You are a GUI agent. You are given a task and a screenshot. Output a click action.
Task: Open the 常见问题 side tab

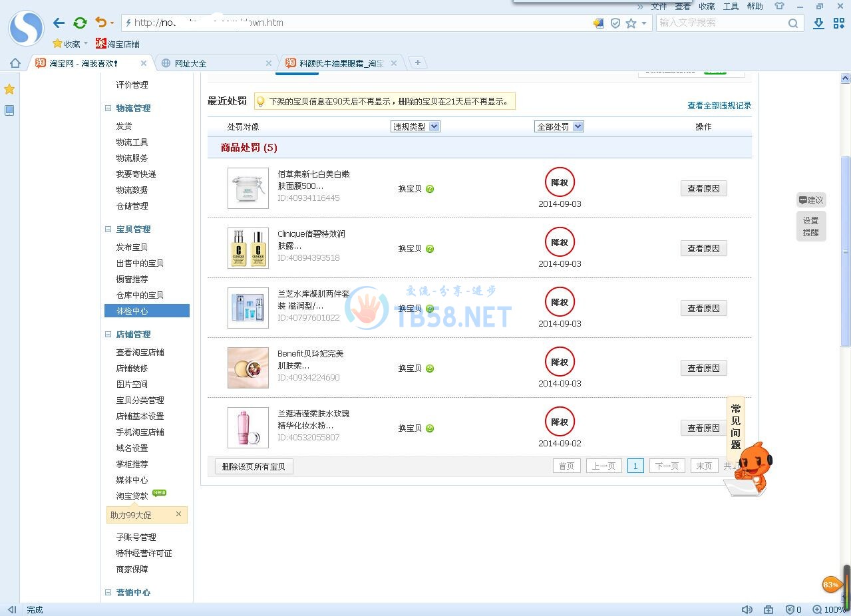(736, 426)
